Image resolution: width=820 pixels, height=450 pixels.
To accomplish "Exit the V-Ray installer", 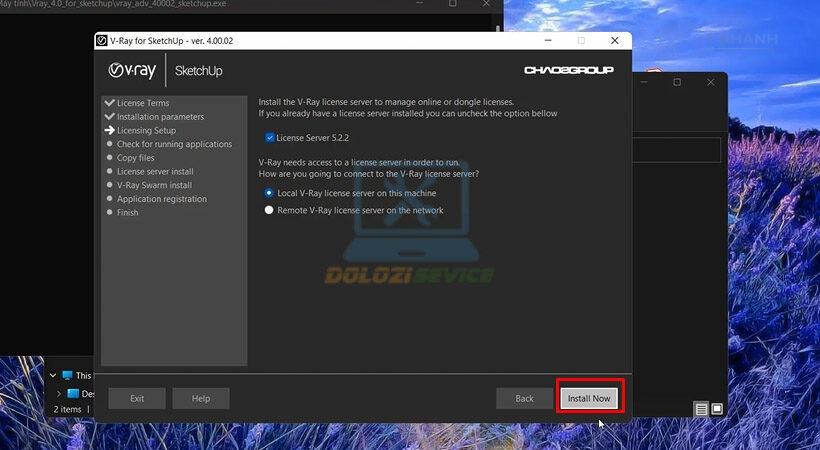I will tap(137, 398).
